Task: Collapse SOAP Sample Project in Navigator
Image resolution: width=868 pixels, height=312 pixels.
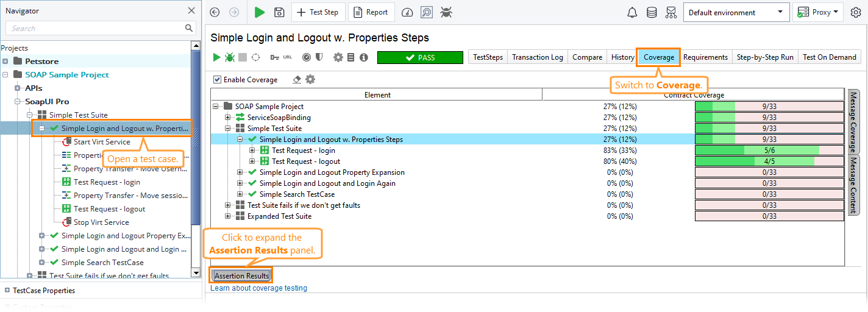Action: 5,75
